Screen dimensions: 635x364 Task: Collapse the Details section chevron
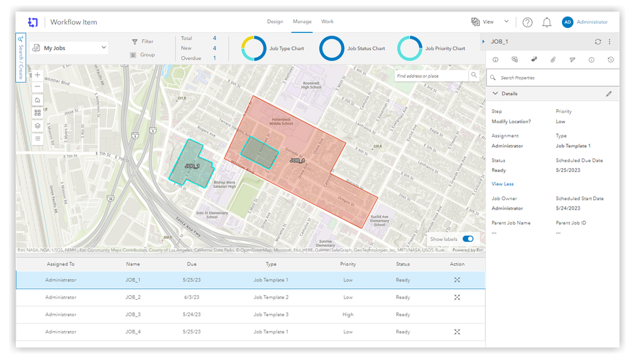[495, 93]
